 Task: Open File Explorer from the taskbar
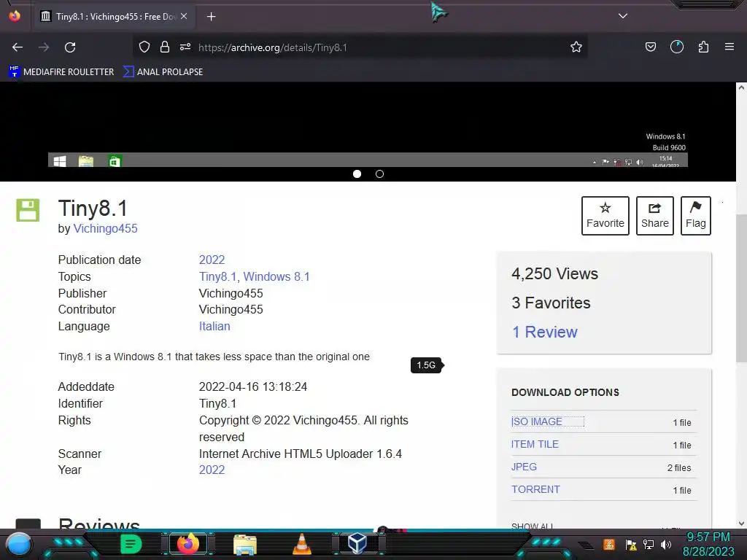click(245, 545)
